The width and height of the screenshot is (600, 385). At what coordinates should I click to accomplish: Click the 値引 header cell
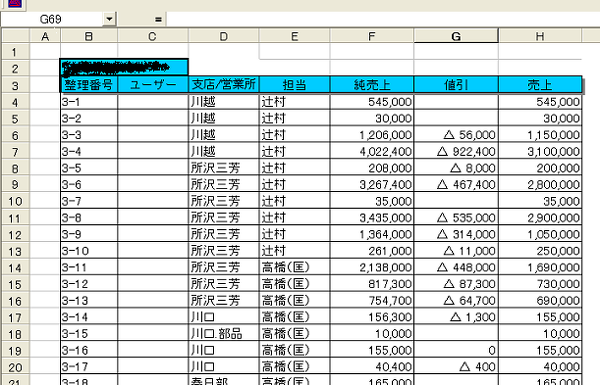coord(456,85)
